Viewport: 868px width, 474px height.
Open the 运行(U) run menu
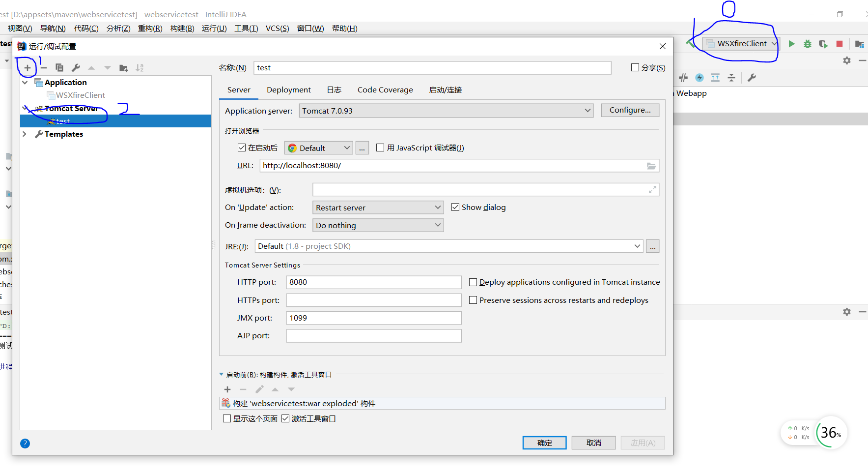point(214,29)
